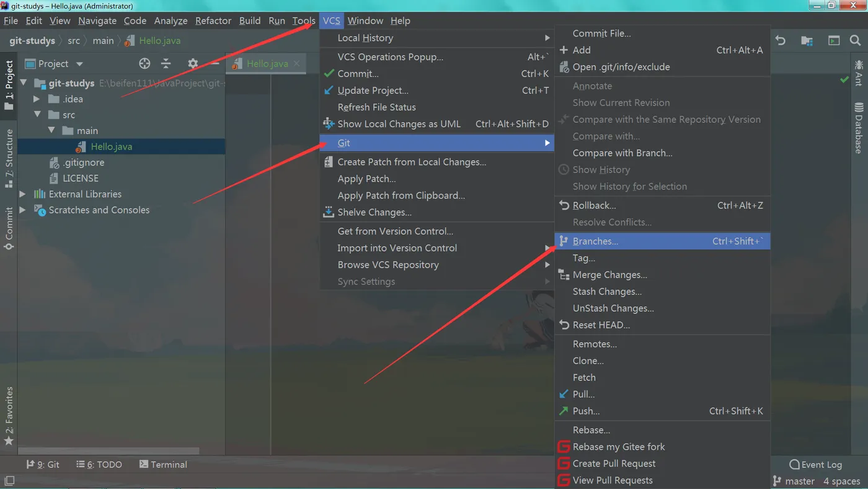The width and height of the screenshot is (868, 489).
Task: Expand the .idea folder
Action: [x=37, y=99]
